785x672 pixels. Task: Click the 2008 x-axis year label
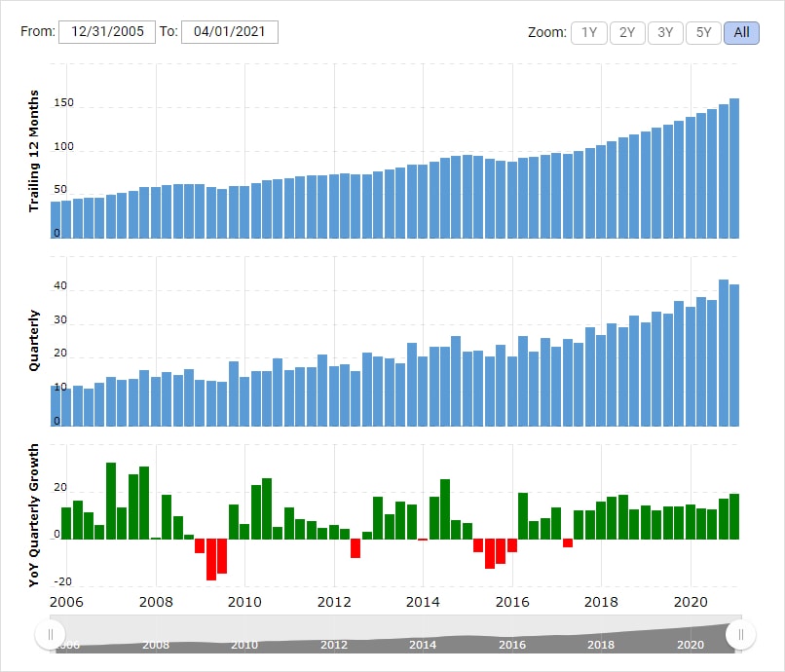[156, 601]
